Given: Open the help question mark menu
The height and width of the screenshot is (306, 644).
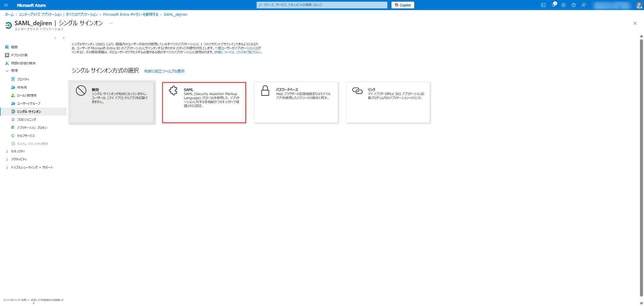Looking at the screenshot, I should pyautogui.click(x=574, y=5).
